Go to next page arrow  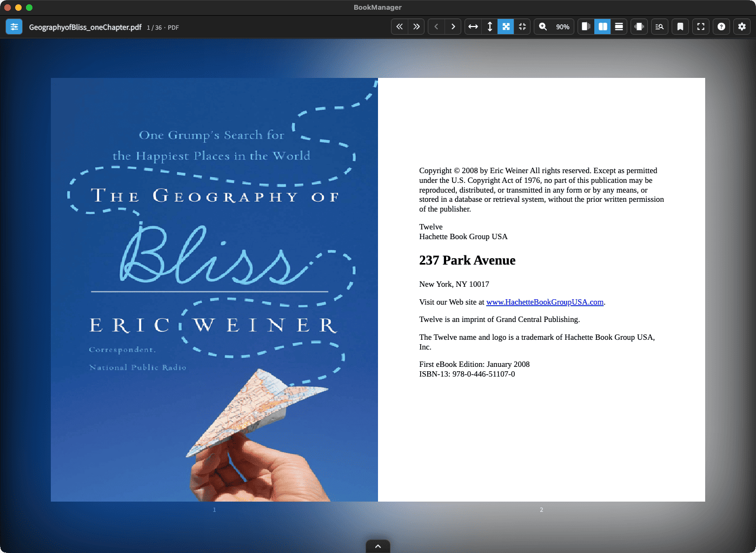pos(453,27)
